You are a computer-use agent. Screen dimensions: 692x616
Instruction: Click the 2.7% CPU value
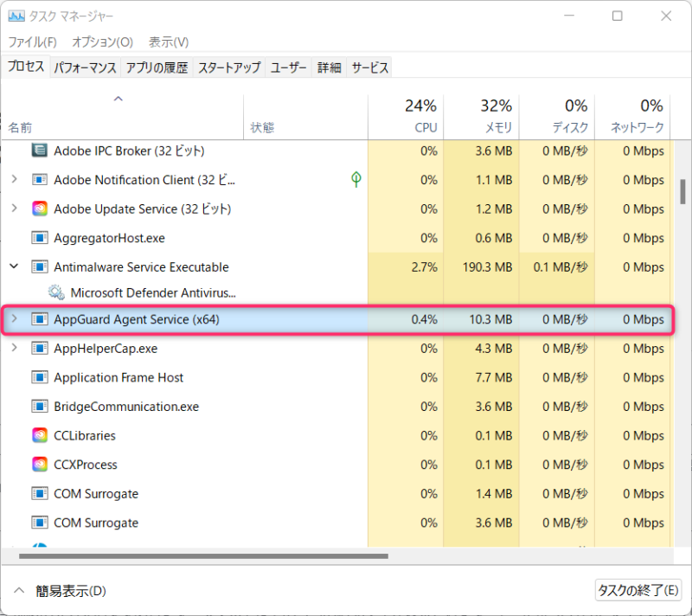pos(424,267)
